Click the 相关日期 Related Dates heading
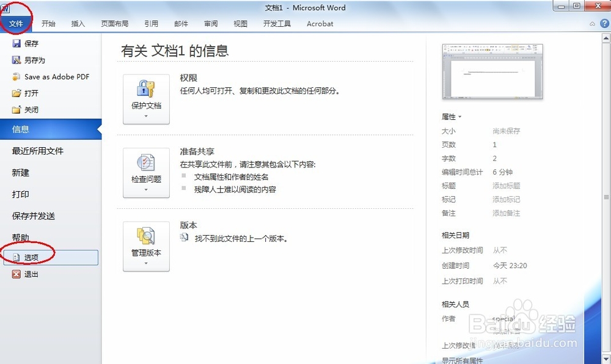Image resolution: width=611 pixels, height=364 pixels. point(455,235)
